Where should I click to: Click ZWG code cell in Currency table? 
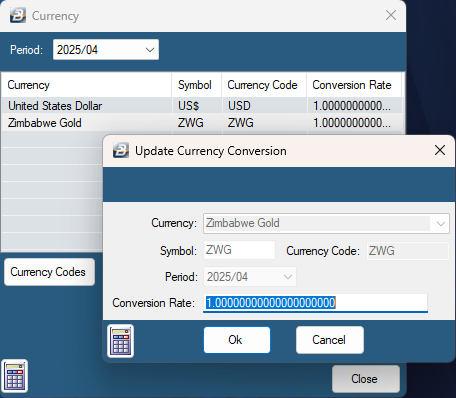coord(264,123)
